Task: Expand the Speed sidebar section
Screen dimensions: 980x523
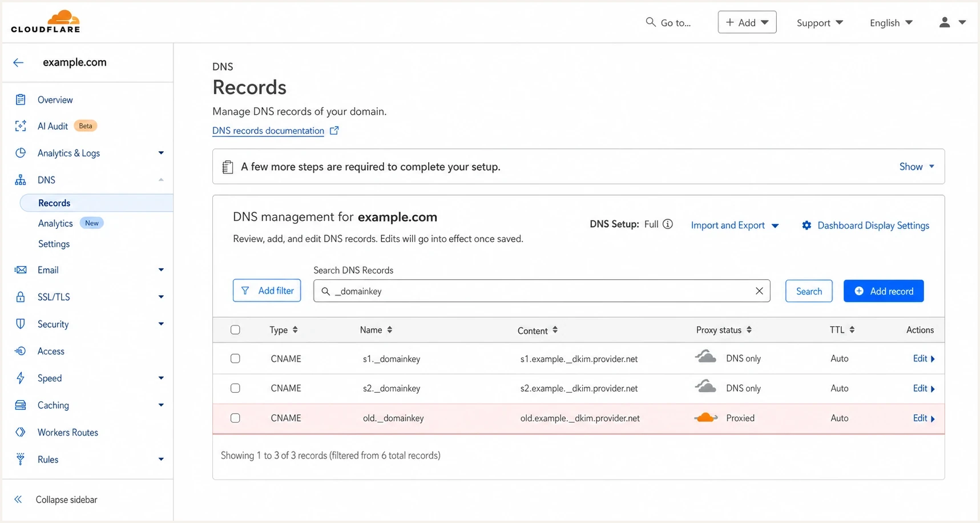Action: pyautogui.click(x=161, y=378)
